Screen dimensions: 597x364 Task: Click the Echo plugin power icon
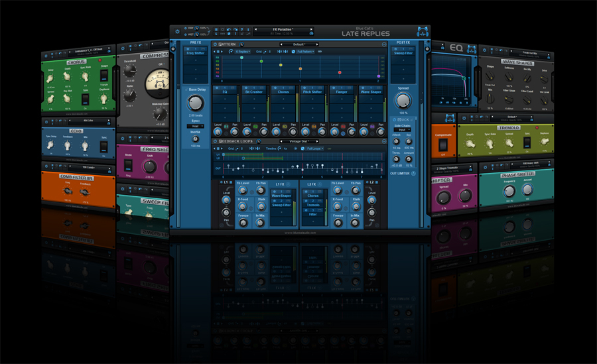point(46,122)
